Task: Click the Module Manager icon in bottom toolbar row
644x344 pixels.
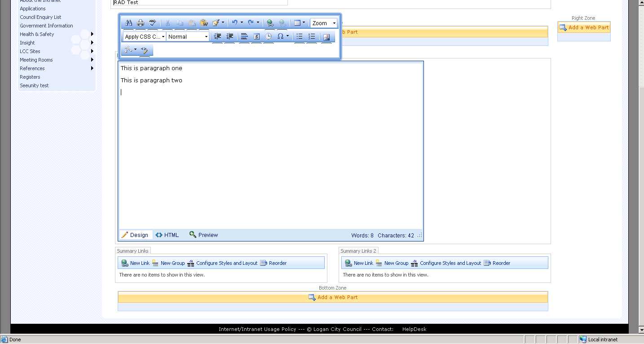Action: click(128, 50)
